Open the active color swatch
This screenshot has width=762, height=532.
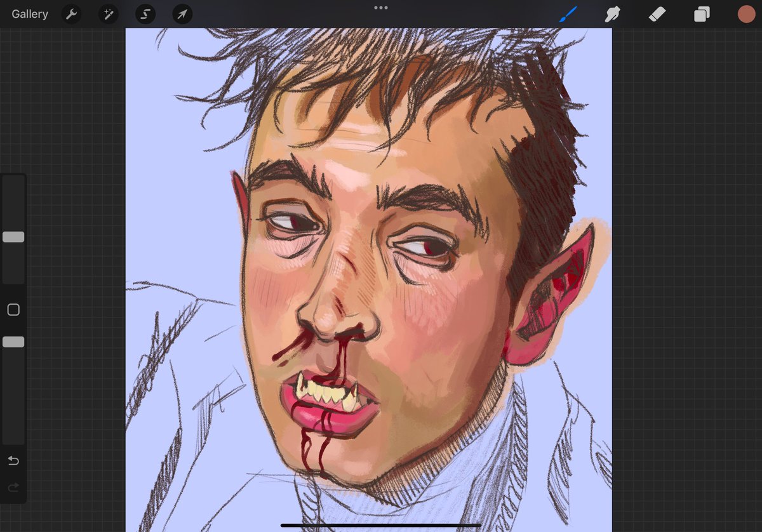[746, 14]
